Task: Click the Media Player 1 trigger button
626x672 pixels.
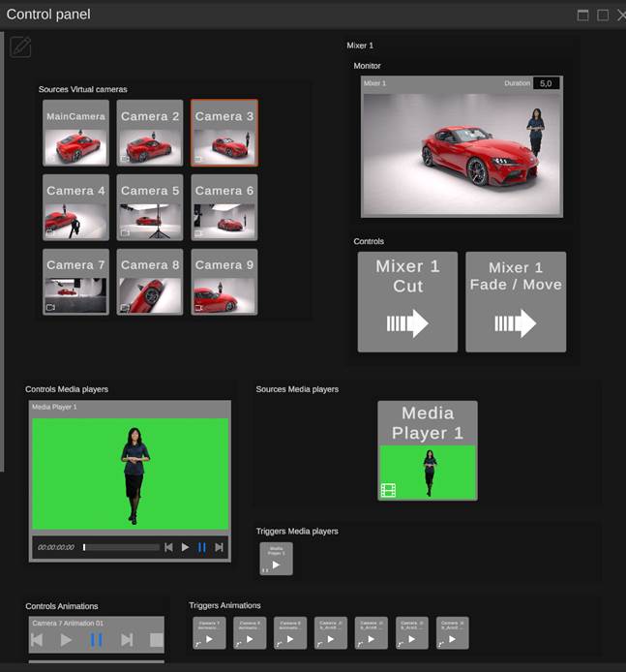Action: coord(276,559)
